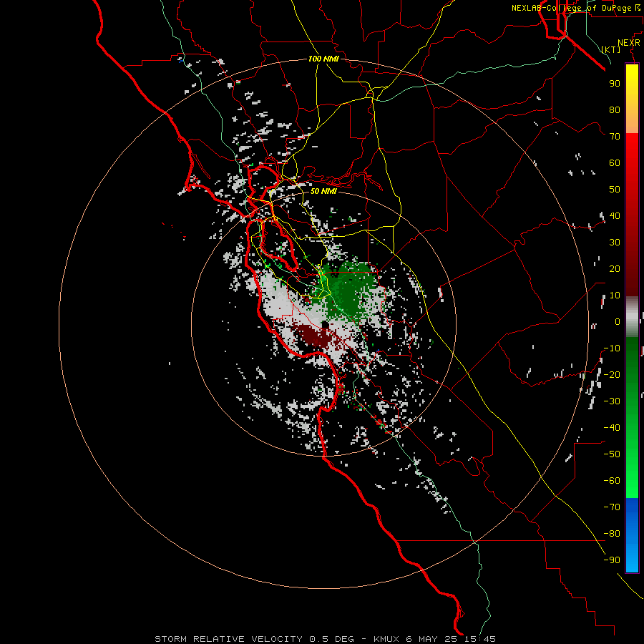Click the dark red outbound velocity patch
Screen dimensions: 644x644
coord(314,336)
